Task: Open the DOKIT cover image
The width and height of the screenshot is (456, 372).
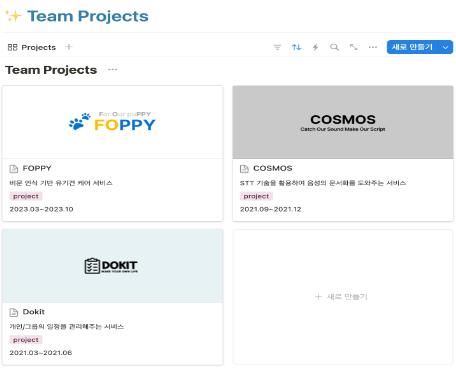Action: pyautogui.click(x=113, y=266)
